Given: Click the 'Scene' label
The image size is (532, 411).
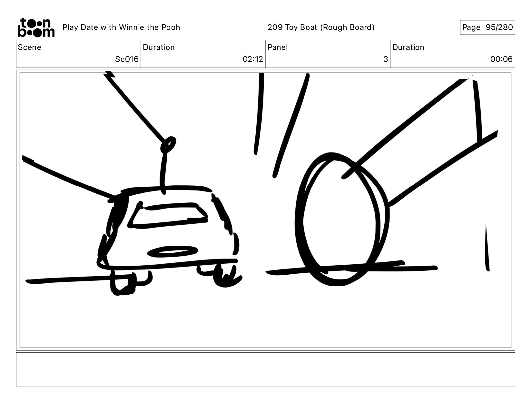Looking at the screenshot, I should coord(30,47).
